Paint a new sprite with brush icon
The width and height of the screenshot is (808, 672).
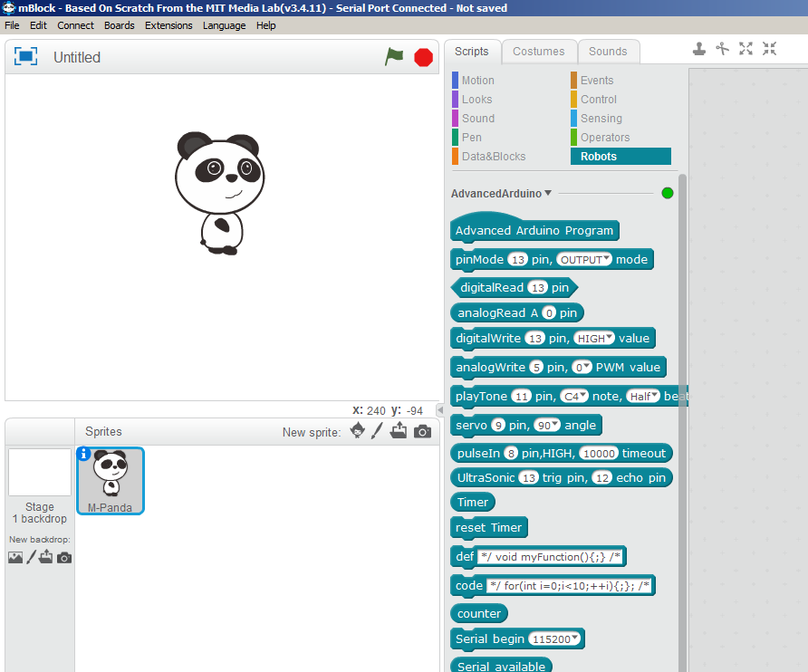378,431
